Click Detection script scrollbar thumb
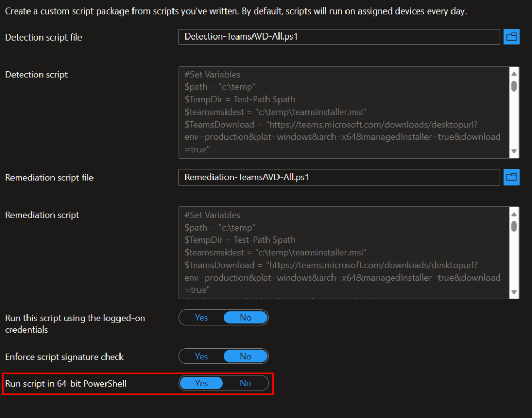The height and width of the screenshot is (418, 532). click(x=514, y=86)
